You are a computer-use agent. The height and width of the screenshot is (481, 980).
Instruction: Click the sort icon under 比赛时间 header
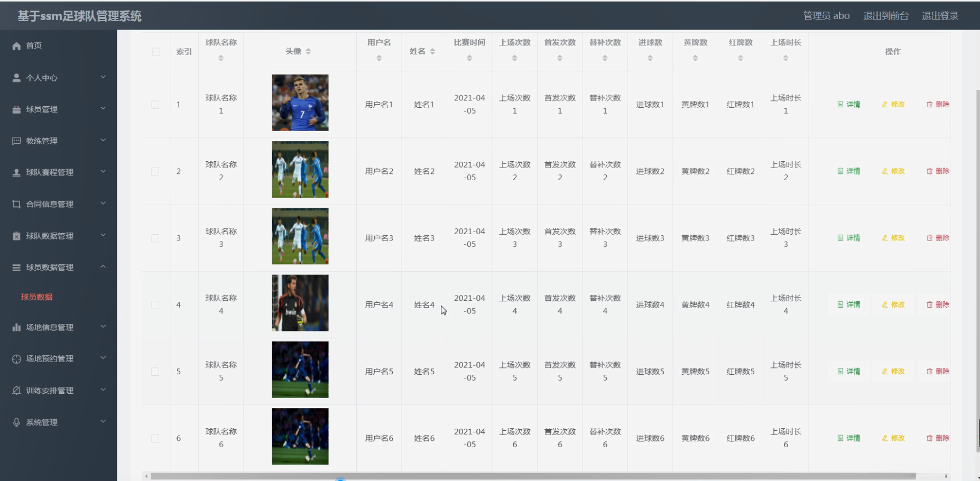pos(469,58)
